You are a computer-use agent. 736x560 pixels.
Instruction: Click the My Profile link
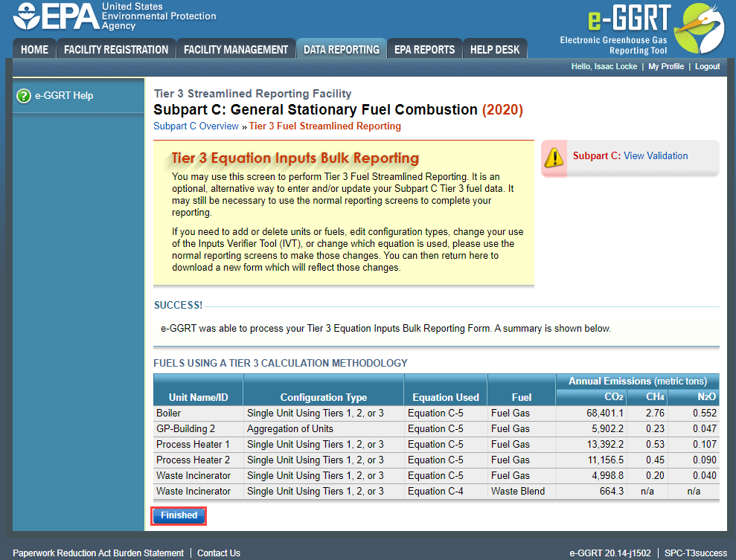click(666, 67)
